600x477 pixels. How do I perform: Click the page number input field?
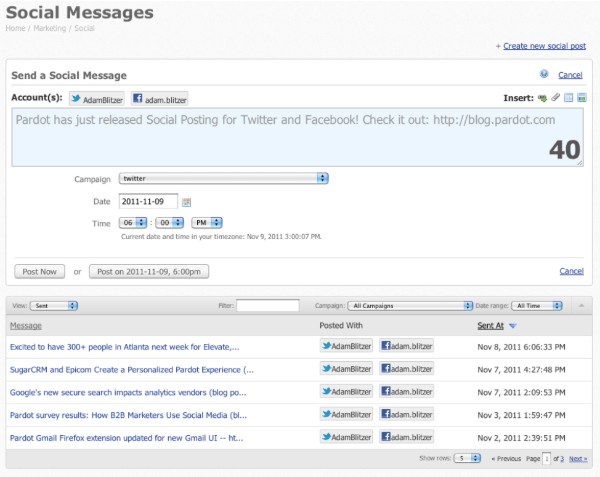click(x=546, y=458)
